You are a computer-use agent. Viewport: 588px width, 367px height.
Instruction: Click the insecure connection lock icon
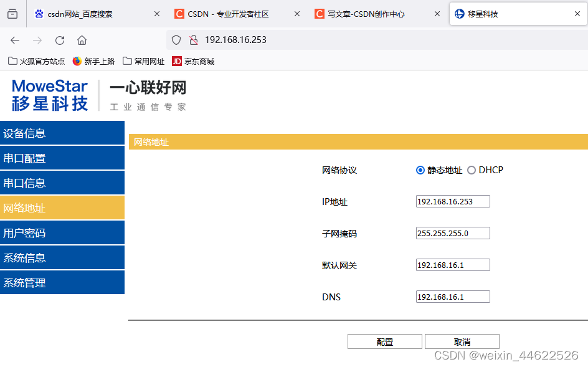tap(194, 40)
